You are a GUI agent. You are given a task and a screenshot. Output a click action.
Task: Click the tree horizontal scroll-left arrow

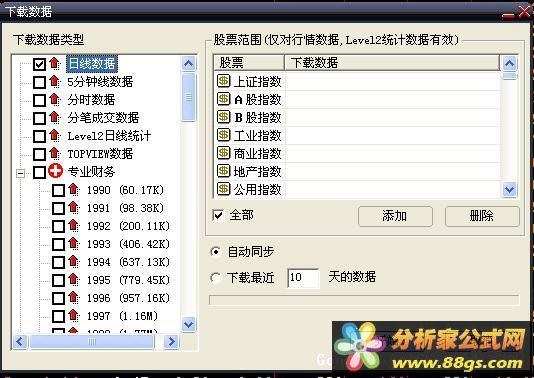click(20, 341)
